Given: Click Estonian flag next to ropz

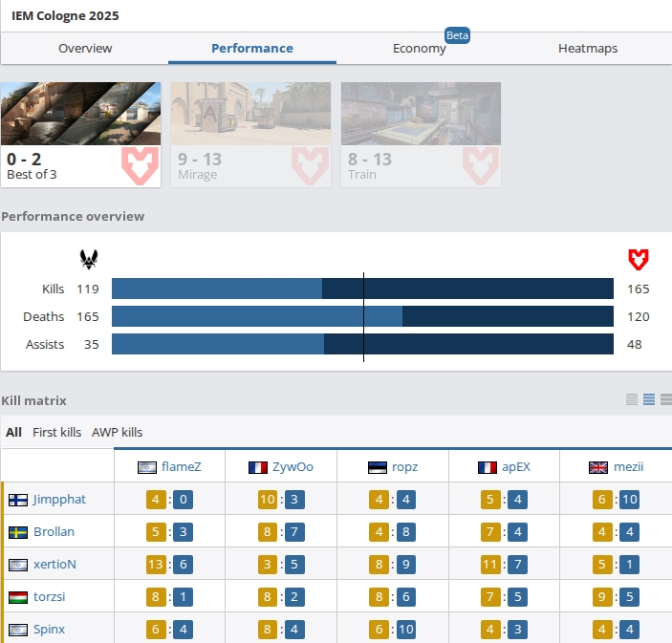Looking at the screenshot, I should (x=378, y=467).
